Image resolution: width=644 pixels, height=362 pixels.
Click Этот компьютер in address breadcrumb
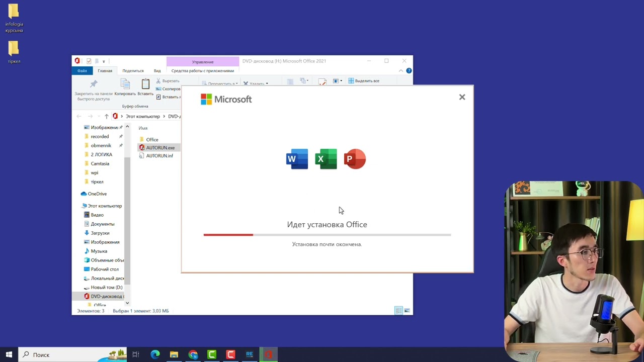click(142, 116)
